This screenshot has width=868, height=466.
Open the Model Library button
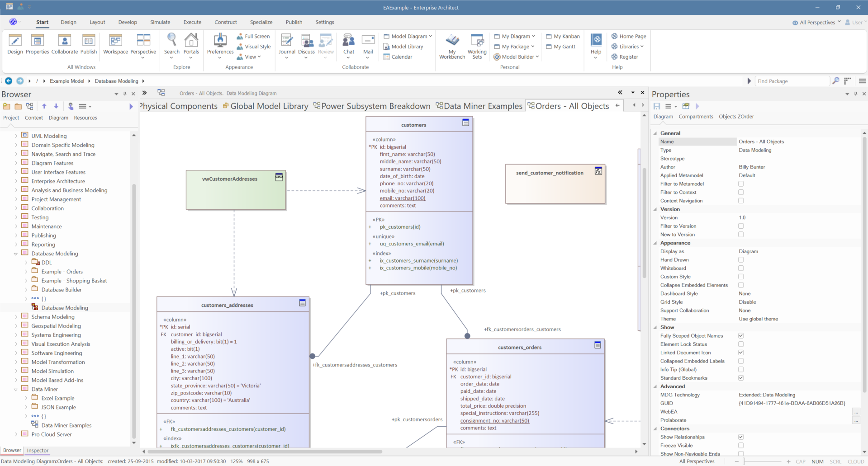tap(407, 47)
